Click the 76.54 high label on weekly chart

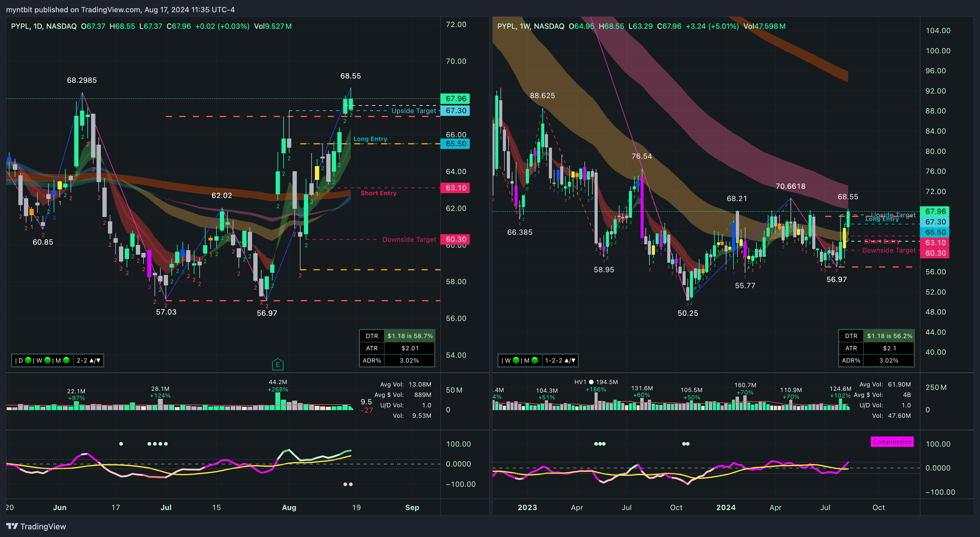641,156
